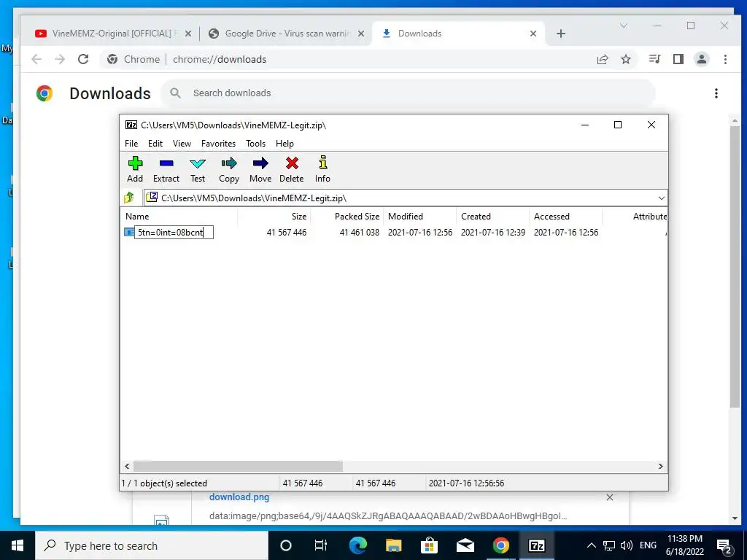
Task: Click the 7-Zip horizontal scrollbar thumb
Action: coord(239,466)
